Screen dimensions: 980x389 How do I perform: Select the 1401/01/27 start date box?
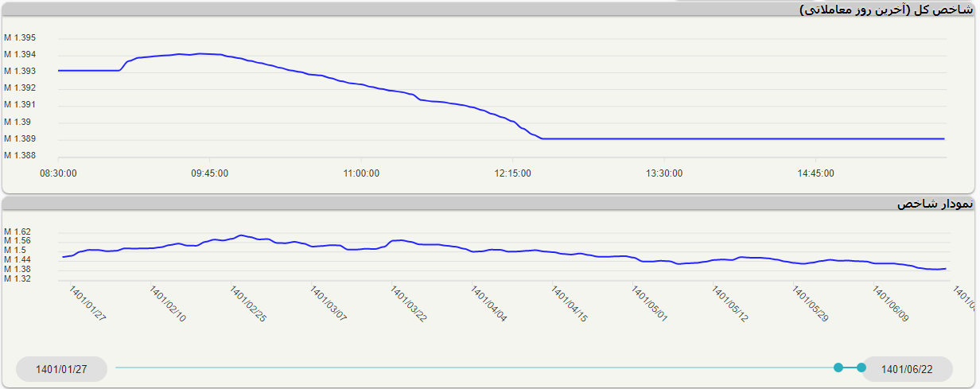61,369
